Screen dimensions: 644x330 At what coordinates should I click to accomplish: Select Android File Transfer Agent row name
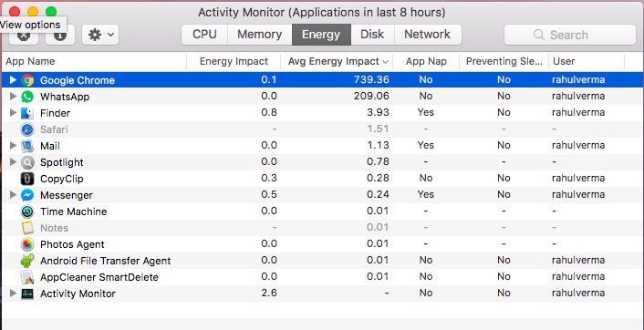(106, 261)
